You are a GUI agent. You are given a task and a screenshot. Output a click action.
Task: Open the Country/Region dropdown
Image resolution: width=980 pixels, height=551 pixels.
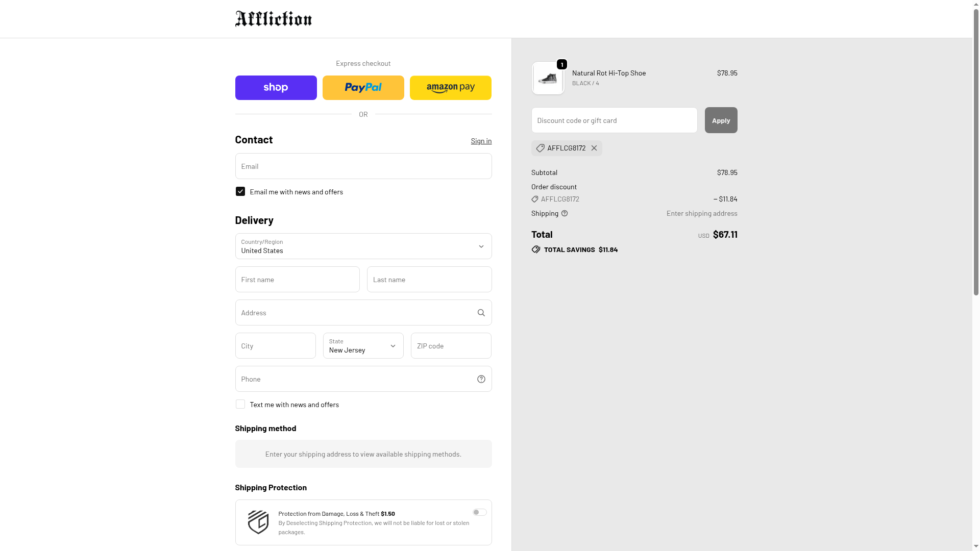363,246
